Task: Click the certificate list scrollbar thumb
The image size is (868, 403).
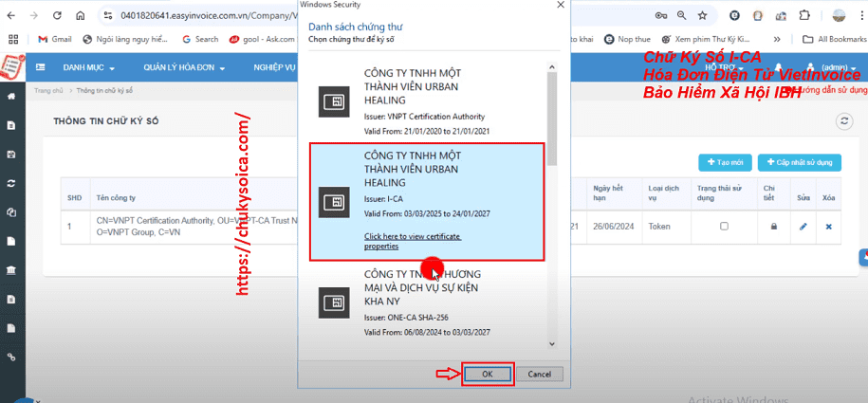Action: coord(551,118)
